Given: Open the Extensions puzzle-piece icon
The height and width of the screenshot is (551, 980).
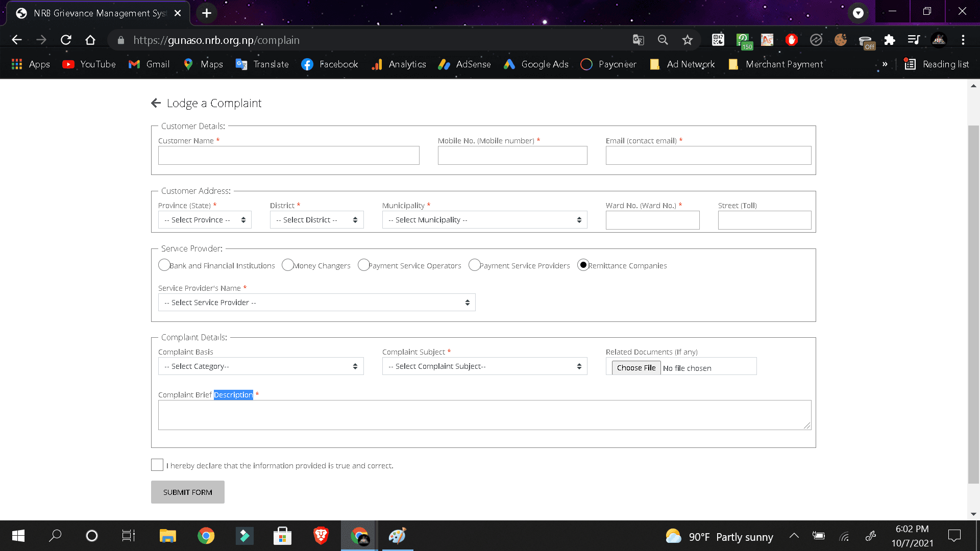Looking at the screenshot, I should tap(890, 40).
